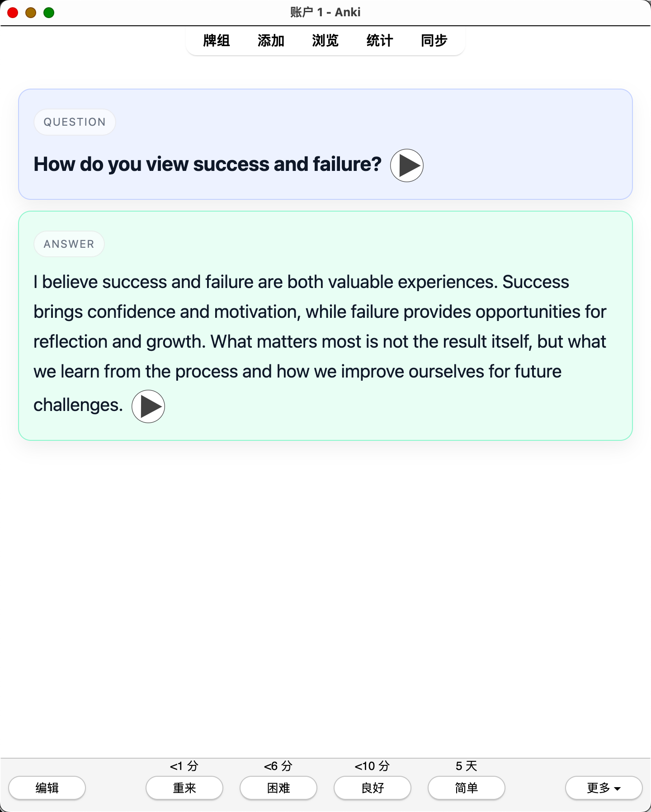
Task: Click the 编辑 edit button
Action: 47,788
